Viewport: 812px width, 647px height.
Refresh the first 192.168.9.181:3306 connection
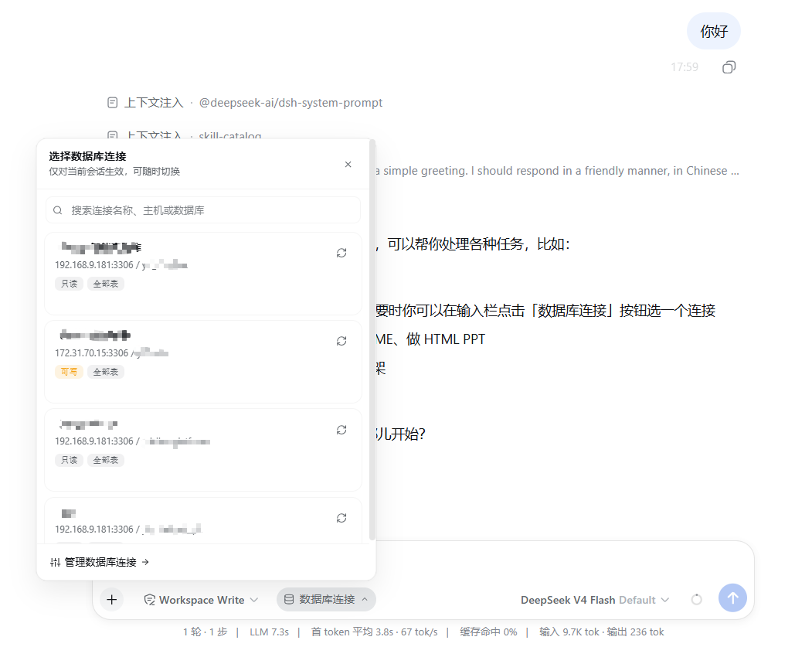(341, 253)
